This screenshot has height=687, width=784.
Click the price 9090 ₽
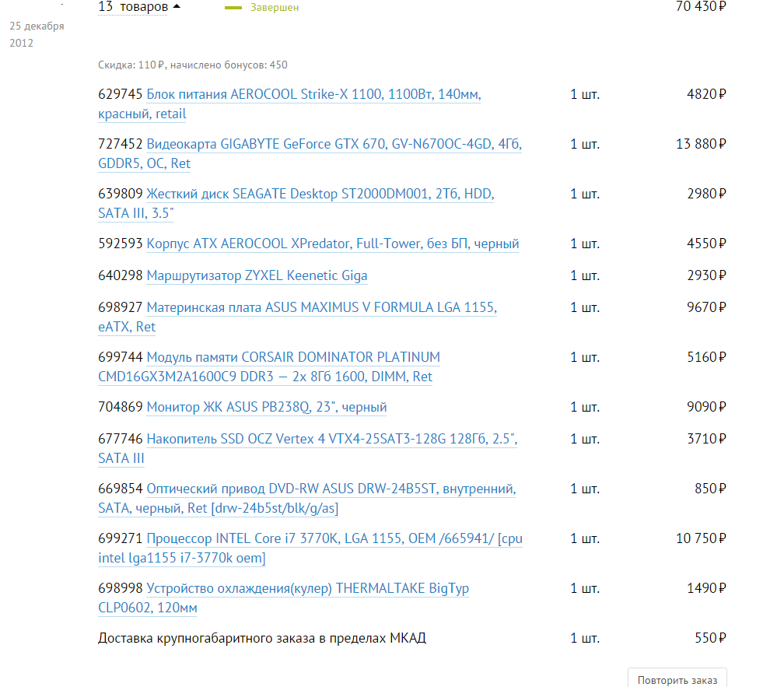(x=706, y=408)
